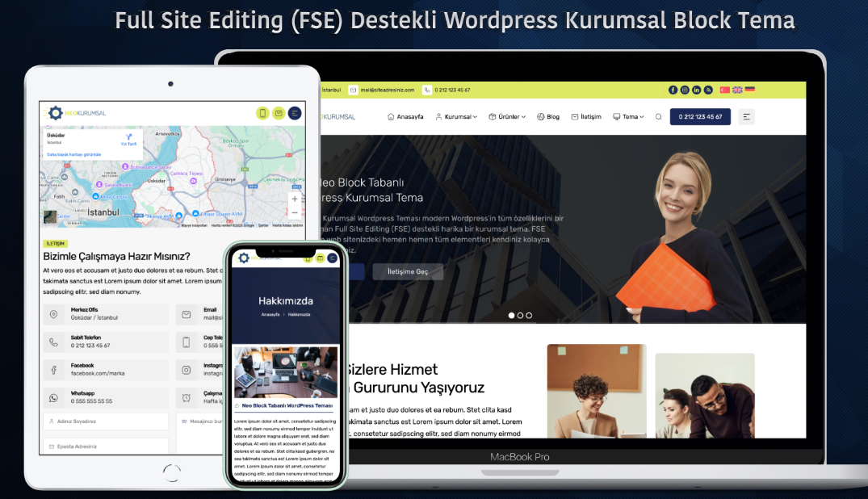Go to Anasayfa in navigation bar

(x=405, y=117)
